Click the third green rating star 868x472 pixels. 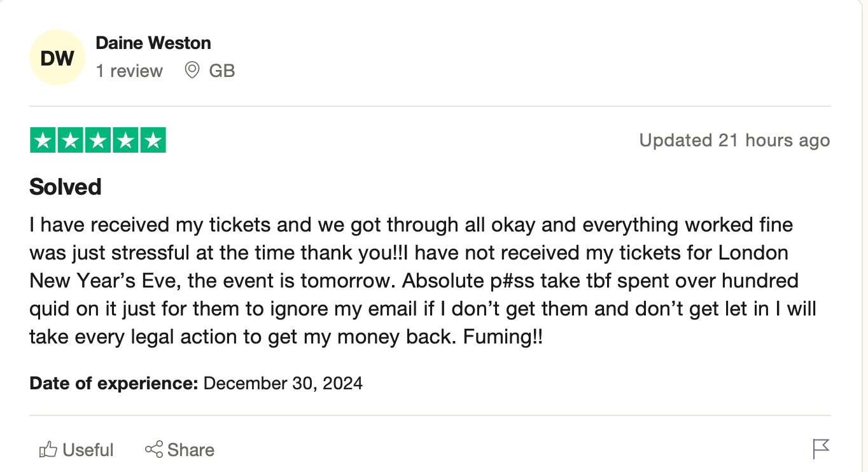tap(98, 141)
